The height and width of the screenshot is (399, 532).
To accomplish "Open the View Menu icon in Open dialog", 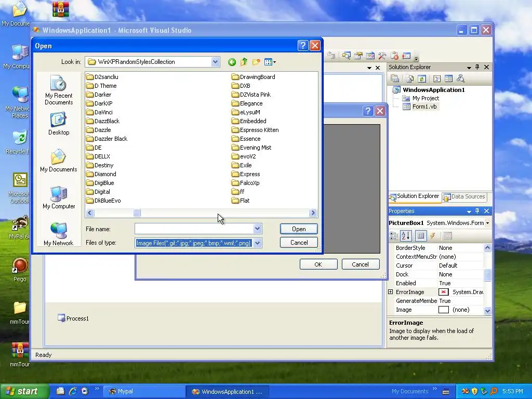I will (x=270, y=62).
